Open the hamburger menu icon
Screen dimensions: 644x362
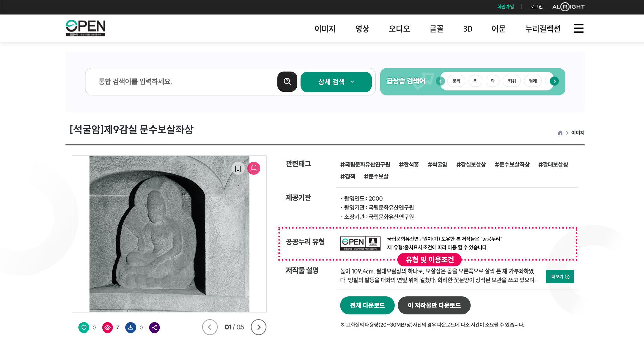578,28
